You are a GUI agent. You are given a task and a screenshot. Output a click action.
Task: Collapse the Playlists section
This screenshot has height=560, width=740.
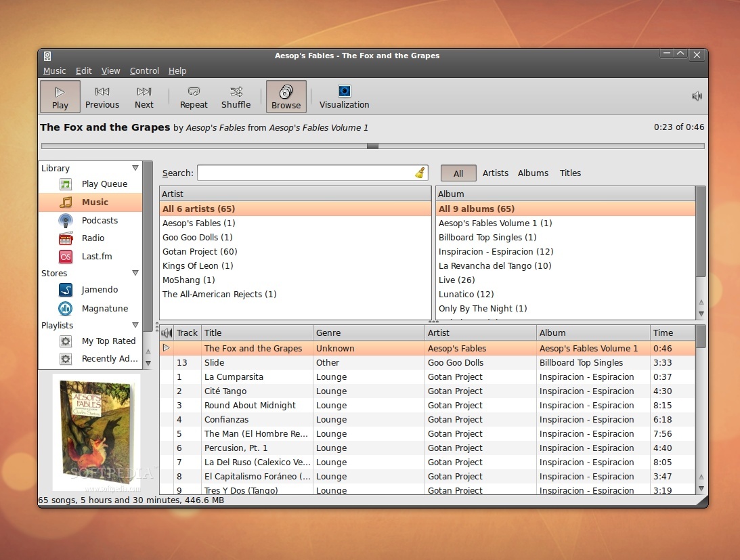[x=135, y=325]
